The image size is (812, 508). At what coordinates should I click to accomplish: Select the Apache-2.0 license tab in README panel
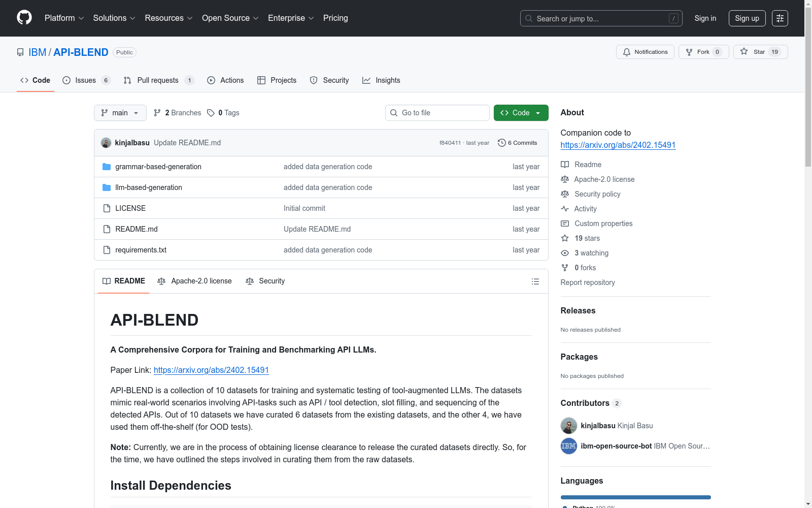pos(194,281)
